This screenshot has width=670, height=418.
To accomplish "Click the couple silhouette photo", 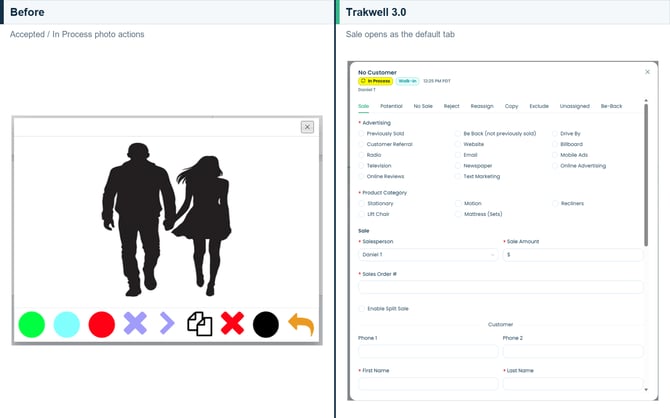I will (167, 220).
